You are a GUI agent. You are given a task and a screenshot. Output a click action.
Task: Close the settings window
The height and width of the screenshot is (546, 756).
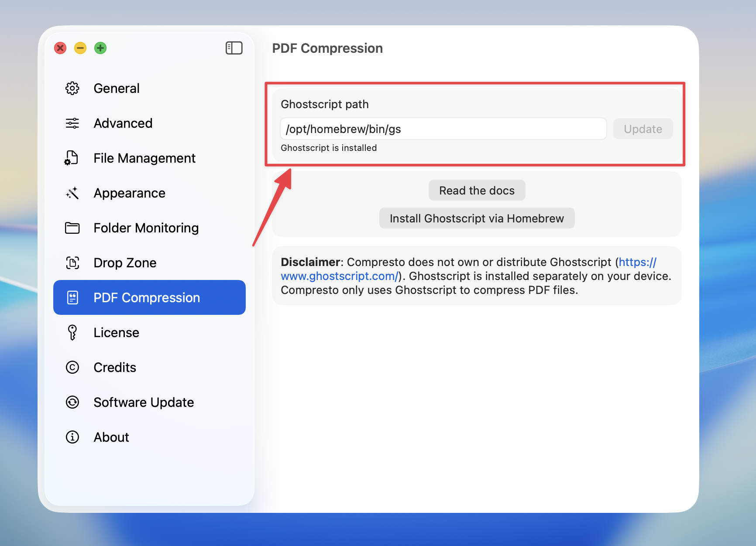[60, 48]
